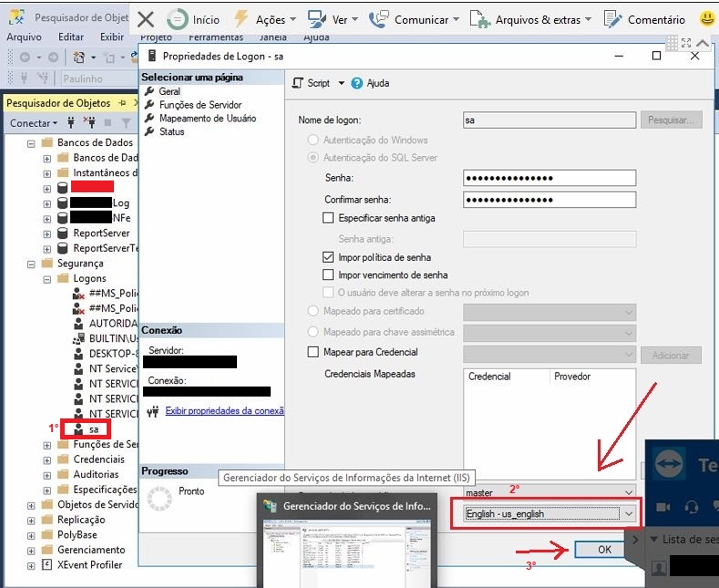Select the Status page
The height and width of the screenshot is (588, 719).
click(171, 131)
